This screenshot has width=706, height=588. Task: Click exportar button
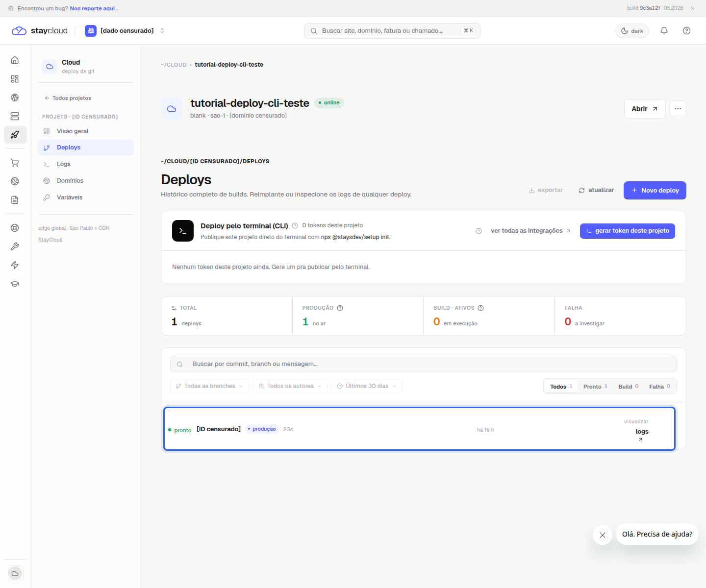546,190
